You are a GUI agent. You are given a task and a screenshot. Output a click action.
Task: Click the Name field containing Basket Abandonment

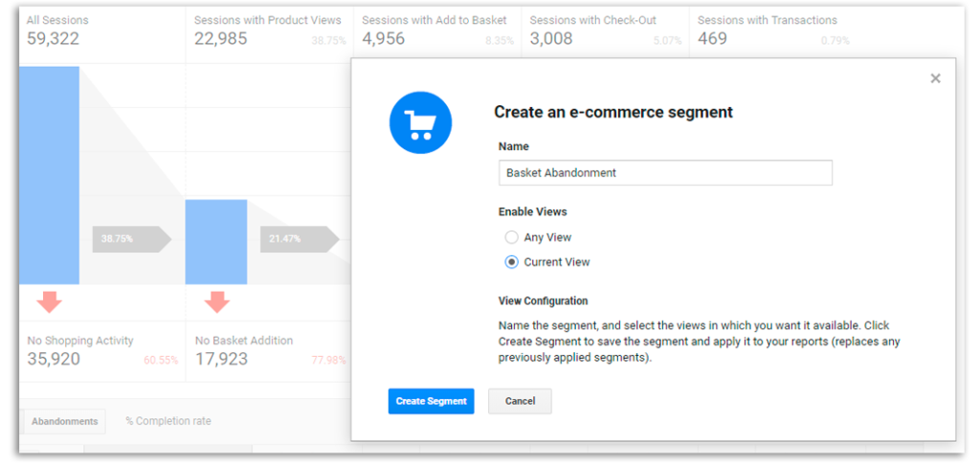665,173
